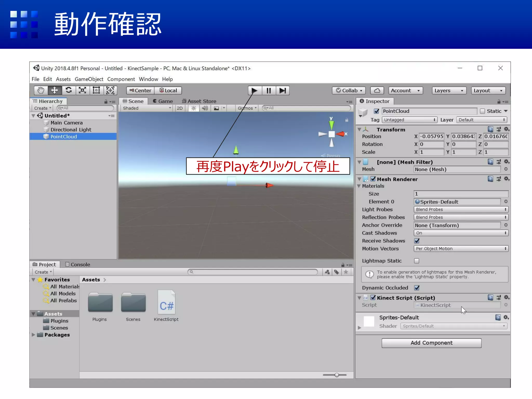Toggle scene effects image icon
This screenshot has height=399, width=532.
(216, 108)
